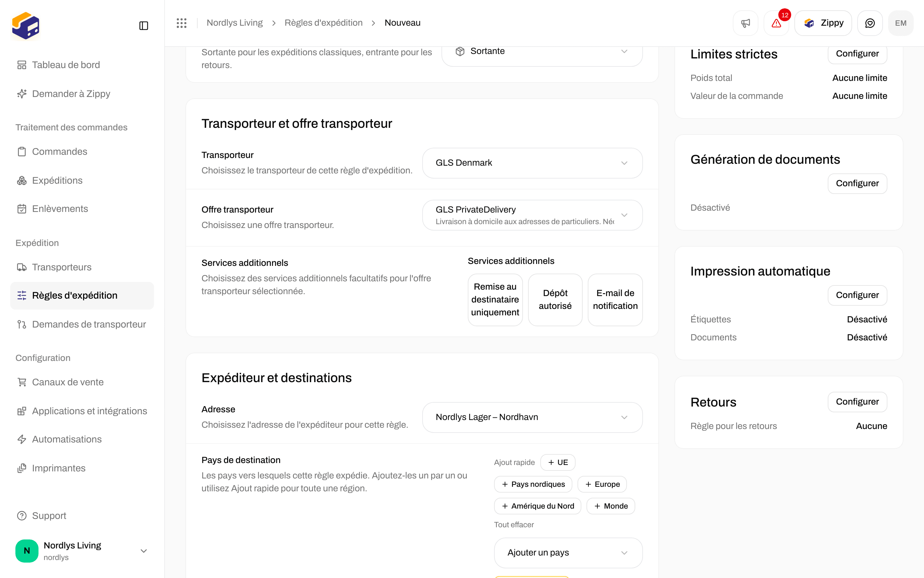Click the Règles d'expédition sliders icon
Image resolution: width=924 pixels, height=578 pixels.
[22, 295]
